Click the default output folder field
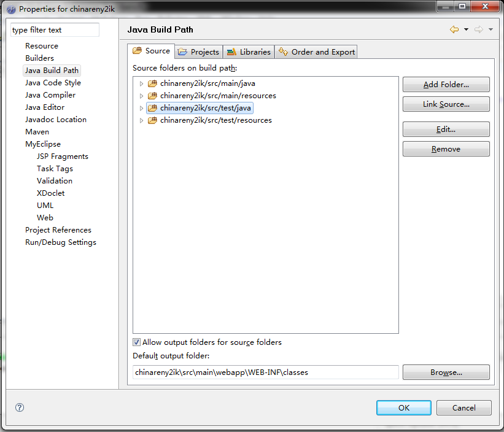The height and width of the screenshot is (432, 504). (x=265, y=372)
